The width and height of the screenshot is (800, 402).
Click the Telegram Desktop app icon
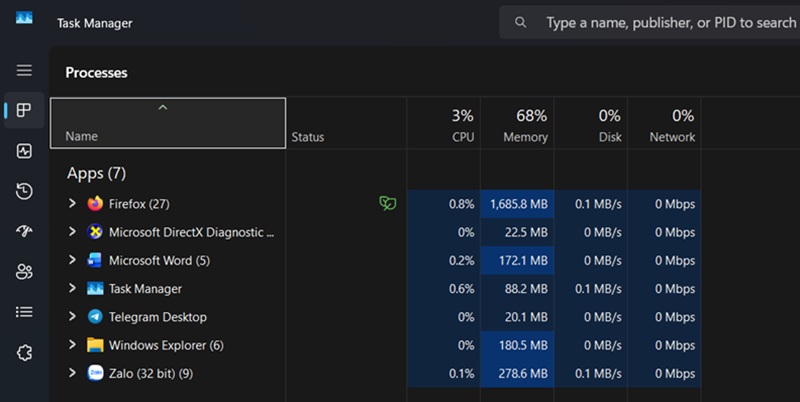pyautogui.click(x=95, y=317)
